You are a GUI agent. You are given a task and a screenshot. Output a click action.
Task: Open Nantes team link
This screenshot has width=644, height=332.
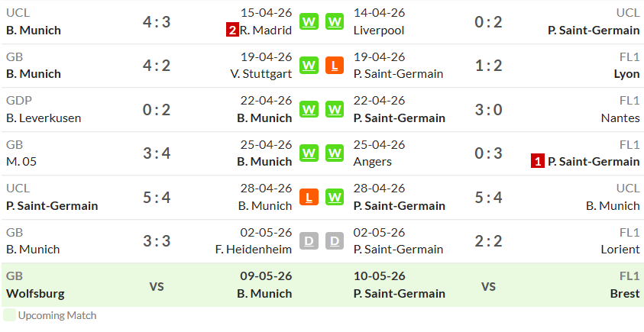(x=620, y=118)
